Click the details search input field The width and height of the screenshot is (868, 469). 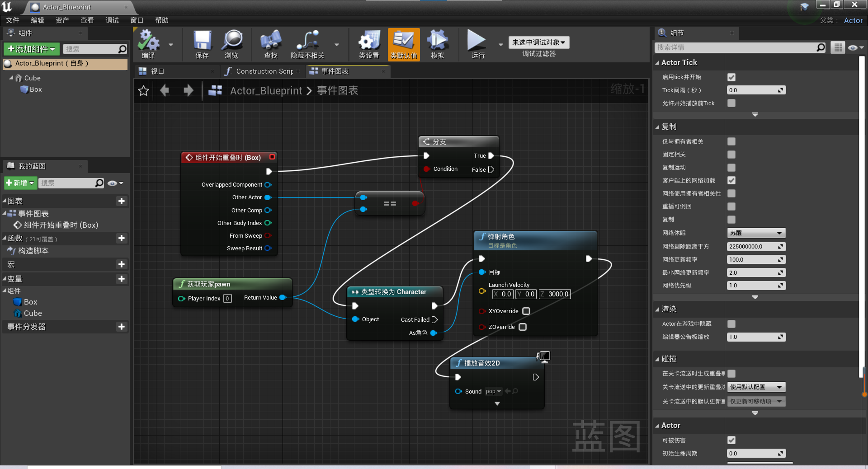[x=740, y=47]
